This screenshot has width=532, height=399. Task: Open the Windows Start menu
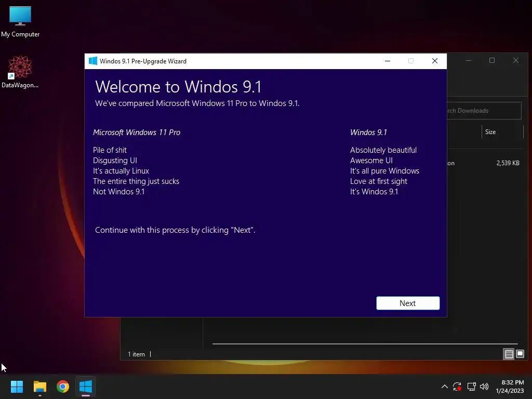(17, 387)
